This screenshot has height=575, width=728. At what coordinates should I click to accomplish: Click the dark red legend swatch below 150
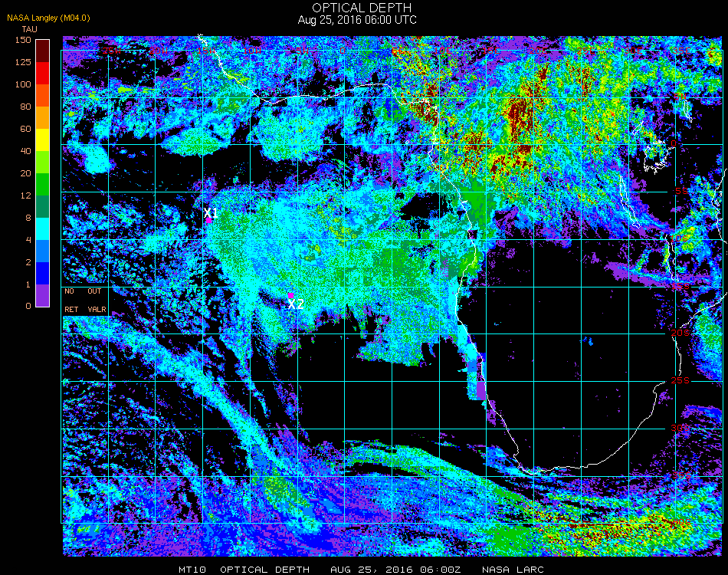coord(42,51)
